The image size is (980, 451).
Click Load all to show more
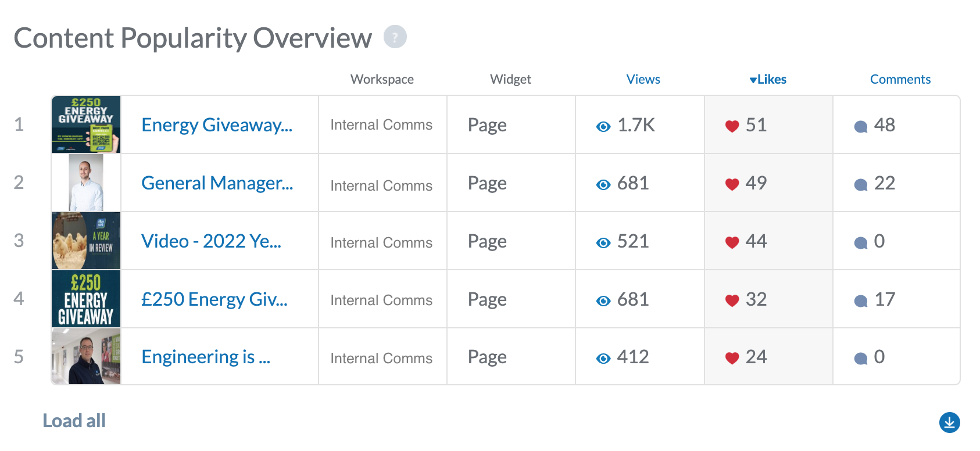[74, 421]
